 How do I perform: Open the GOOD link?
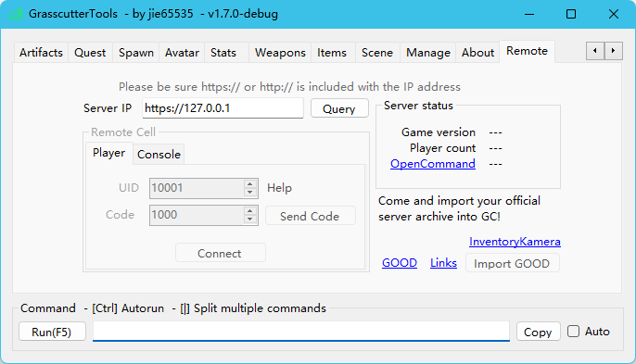(399, 263)
